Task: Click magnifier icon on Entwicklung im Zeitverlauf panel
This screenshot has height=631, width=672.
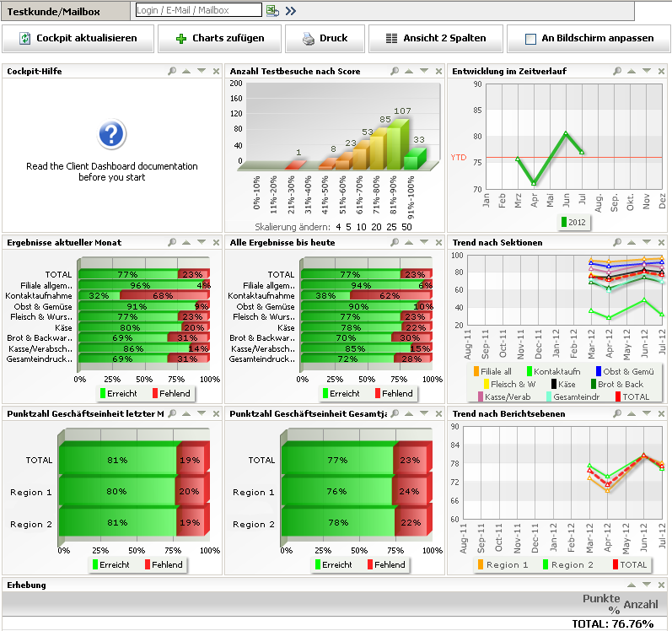Action: click(617, 72)
